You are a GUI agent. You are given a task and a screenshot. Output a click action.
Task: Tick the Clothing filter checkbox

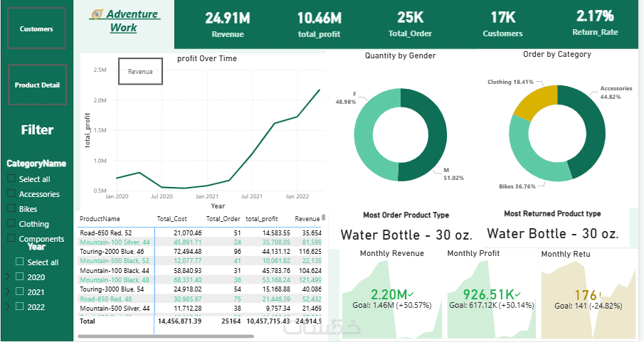point(11,223)
